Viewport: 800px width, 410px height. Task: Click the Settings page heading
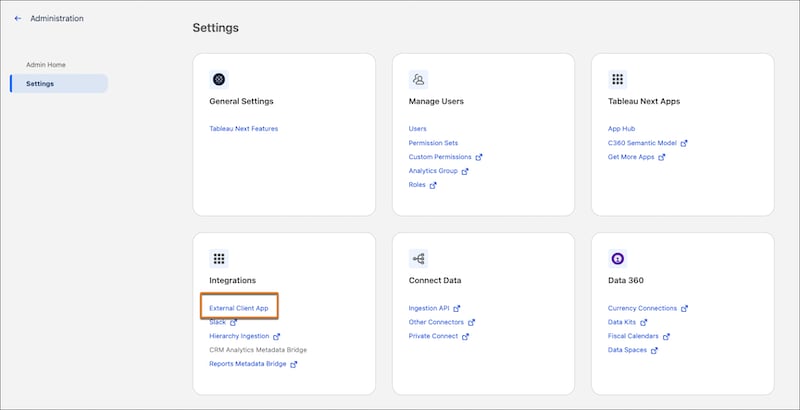click(215, 28)
